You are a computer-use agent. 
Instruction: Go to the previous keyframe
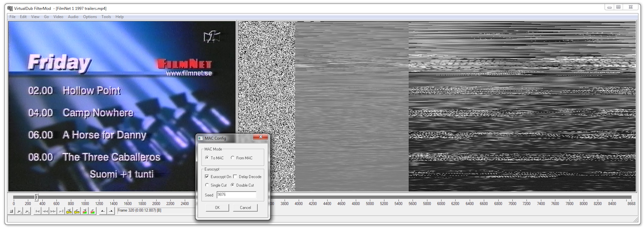point(69,211)
